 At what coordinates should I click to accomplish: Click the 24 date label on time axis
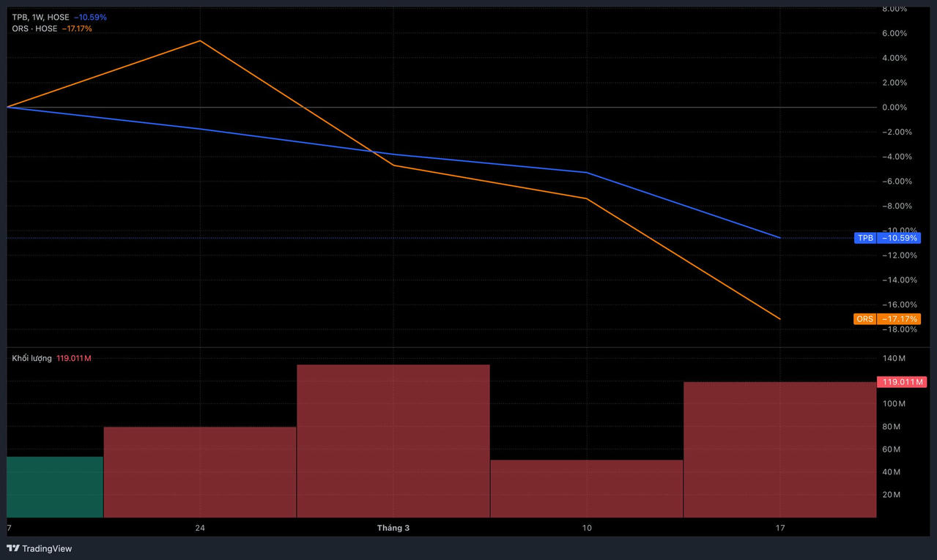point(200,528)
